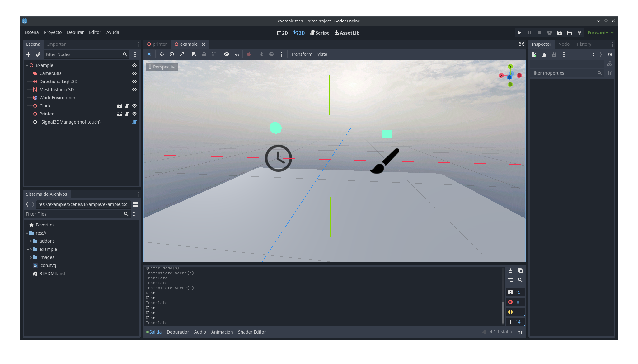
Task: Open the Clock node's attached script
Action: click(x=127, y=106)
